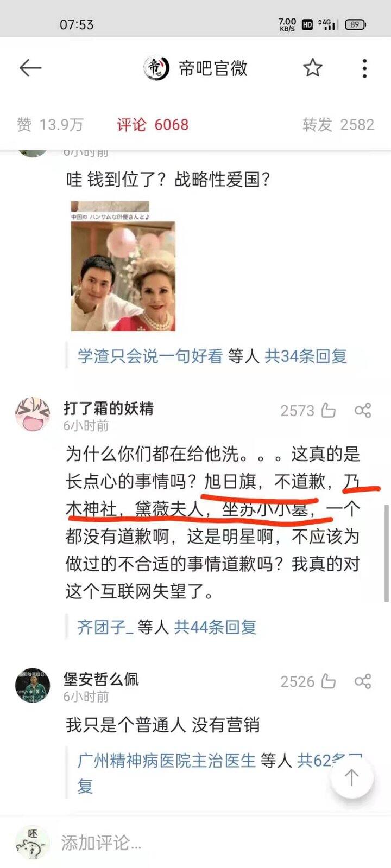Share the comment by 打了霜的妖精
Viewport: 391px width, 868px height.
click(x=363, y=411)
